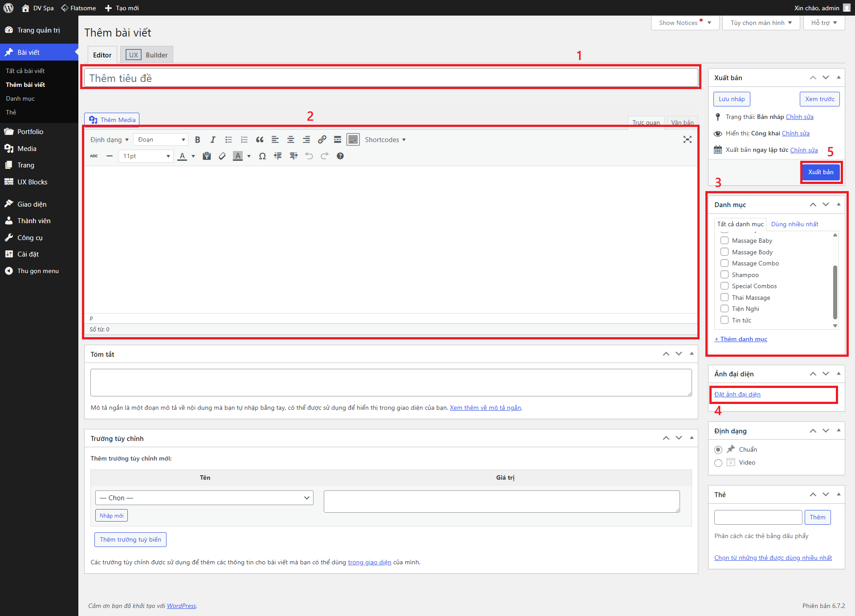Open the special character (Omega) picker

[262, 156]
